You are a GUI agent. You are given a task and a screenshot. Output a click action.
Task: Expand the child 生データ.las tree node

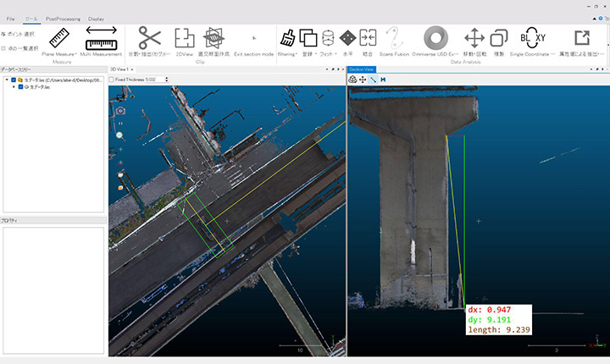[14, 86]
